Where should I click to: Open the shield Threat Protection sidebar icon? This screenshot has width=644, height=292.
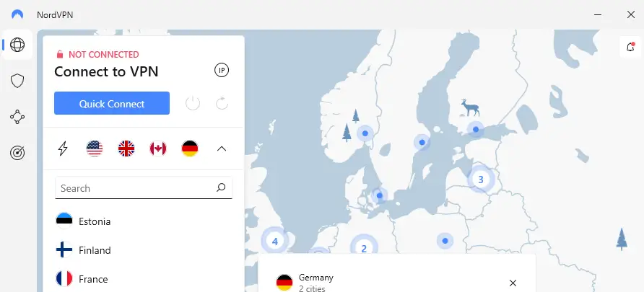[x=17, y=81]
